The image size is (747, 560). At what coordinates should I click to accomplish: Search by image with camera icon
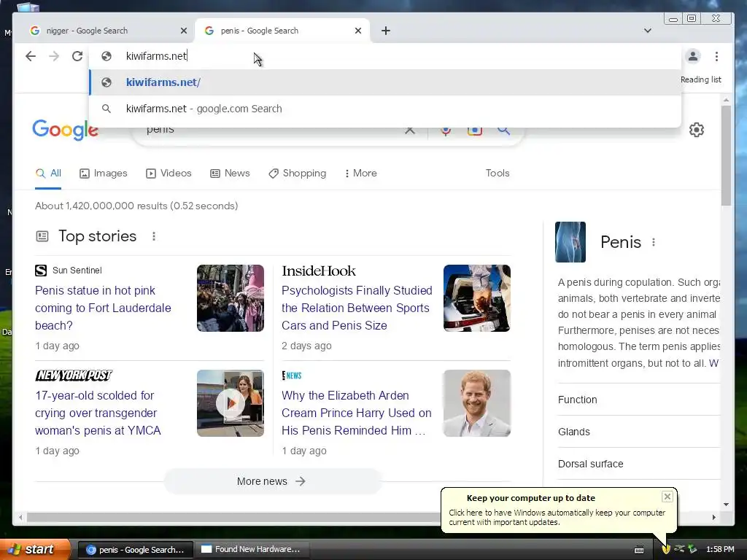click(x=474, y=131)
